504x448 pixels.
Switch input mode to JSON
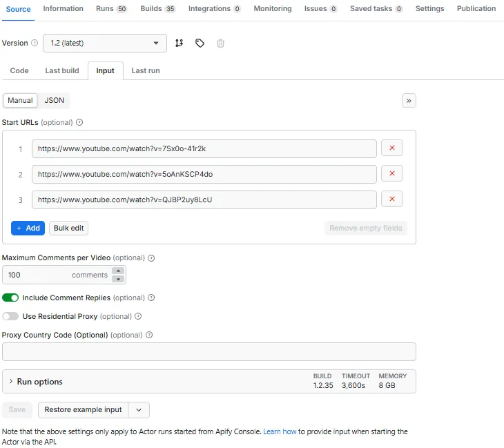click(x=54, y=101)
